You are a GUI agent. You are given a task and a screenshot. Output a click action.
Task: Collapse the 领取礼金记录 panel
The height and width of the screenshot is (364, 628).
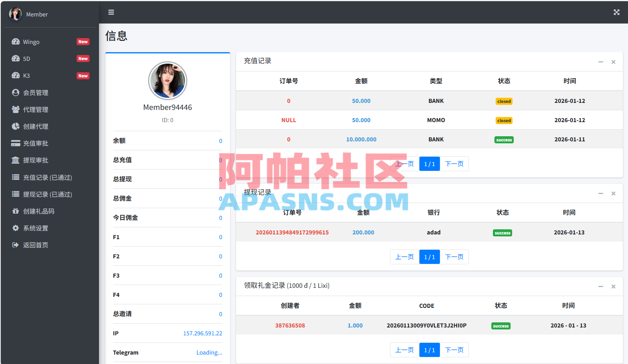601,287
